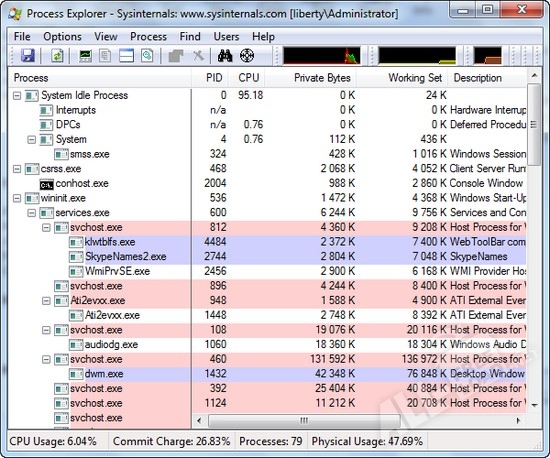Collapse the Ati2evxx.exe parent node

(46, 301)
